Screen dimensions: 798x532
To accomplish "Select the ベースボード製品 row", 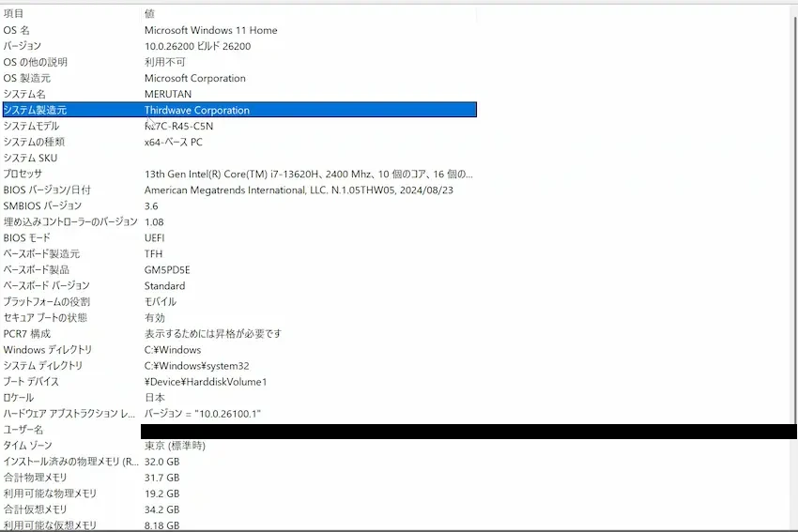I will click(239, 269).
